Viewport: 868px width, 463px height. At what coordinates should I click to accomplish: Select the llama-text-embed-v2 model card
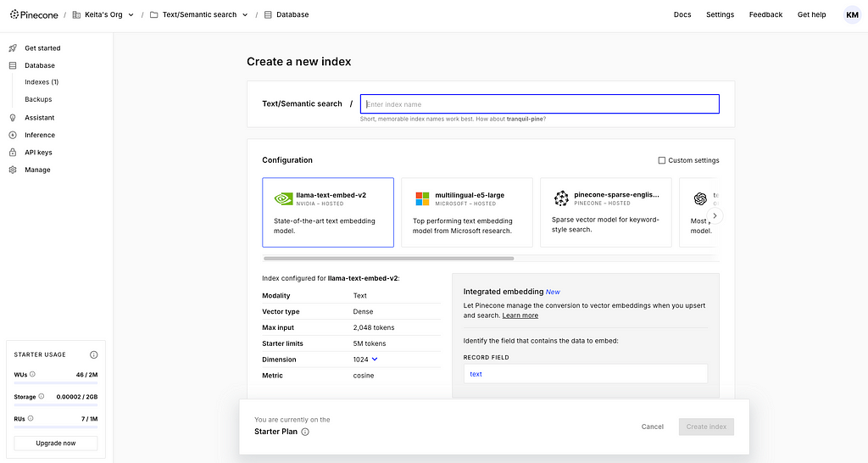(328, 213)
